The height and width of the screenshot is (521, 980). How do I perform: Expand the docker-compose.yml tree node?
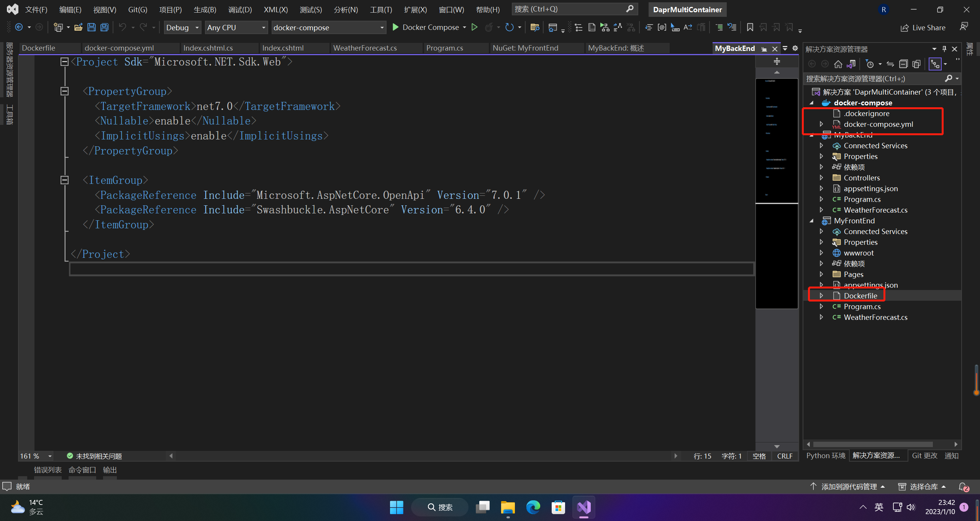coord(821,124)
